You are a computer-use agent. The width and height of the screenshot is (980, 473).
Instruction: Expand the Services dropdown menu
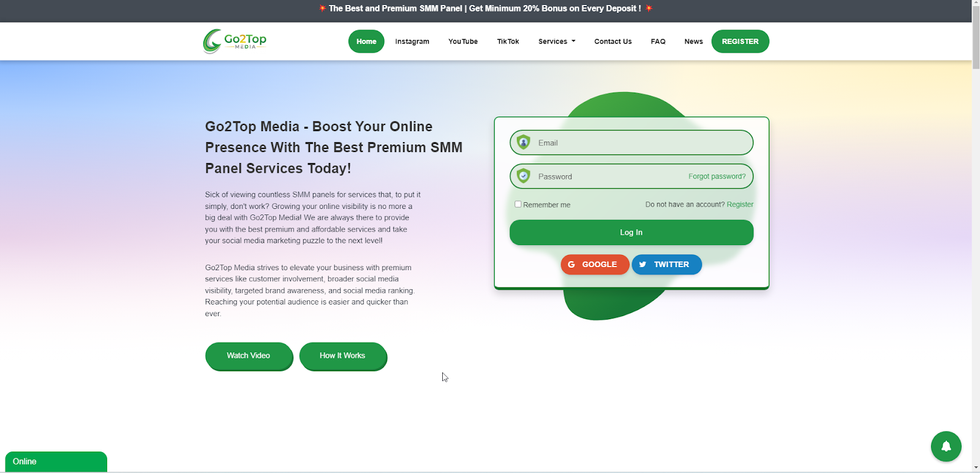pos(557,42)
